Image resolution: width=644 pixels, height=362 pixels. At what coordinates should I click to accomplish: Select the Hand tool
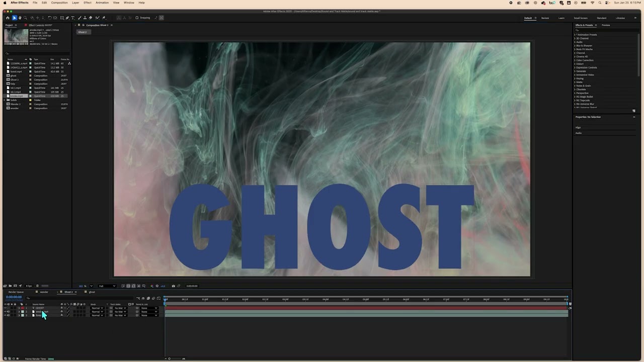pos(20,18)
